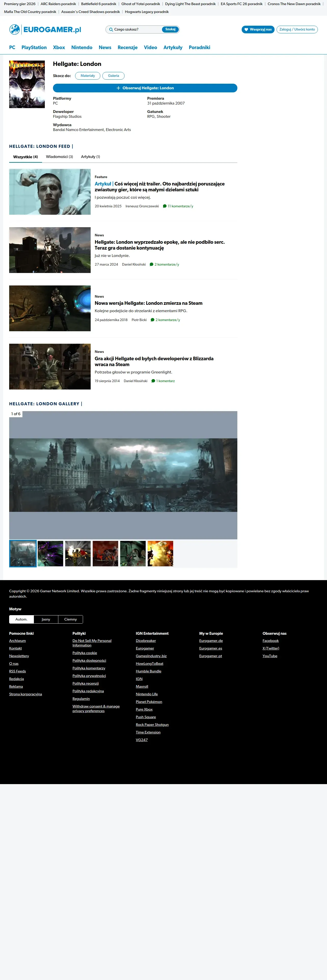
Task: Open the Archiwum footer link
Action: [18, 641]
